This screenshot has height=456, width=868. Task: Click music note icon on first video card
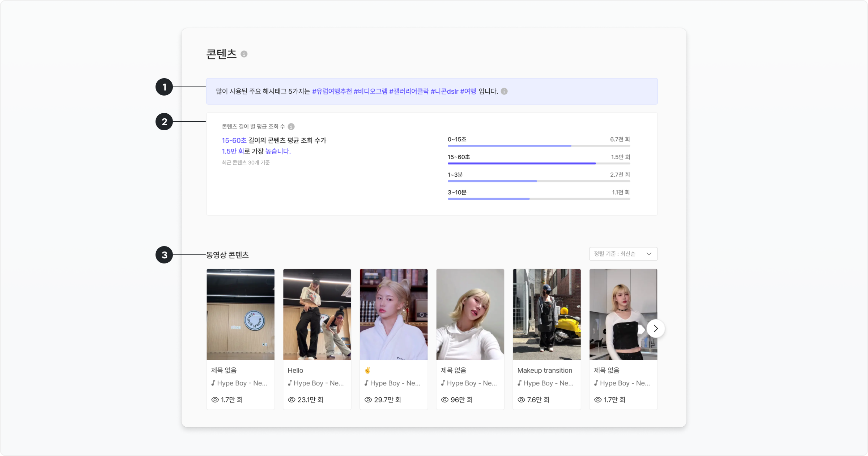(x=213, y=383)
